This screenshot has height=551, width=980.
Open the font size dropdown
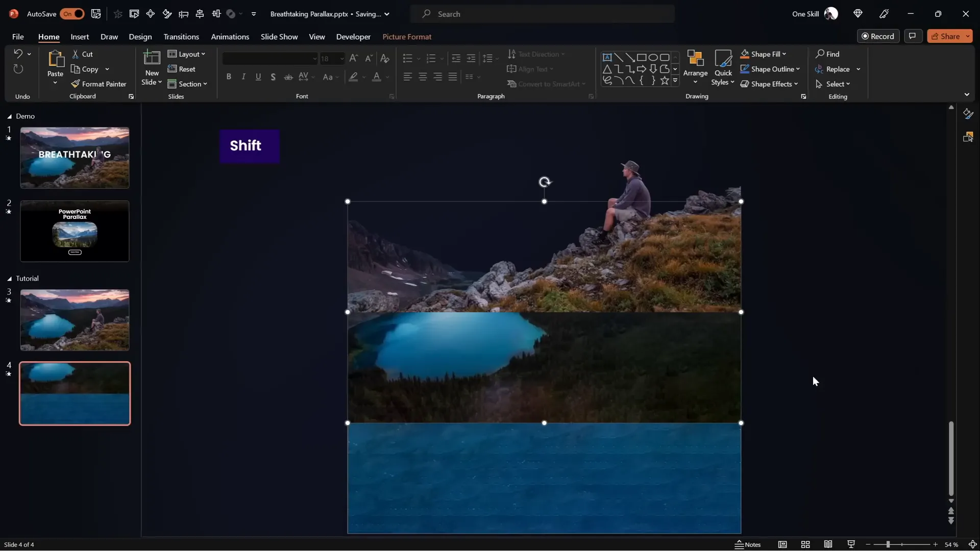[x=341, y=58]
